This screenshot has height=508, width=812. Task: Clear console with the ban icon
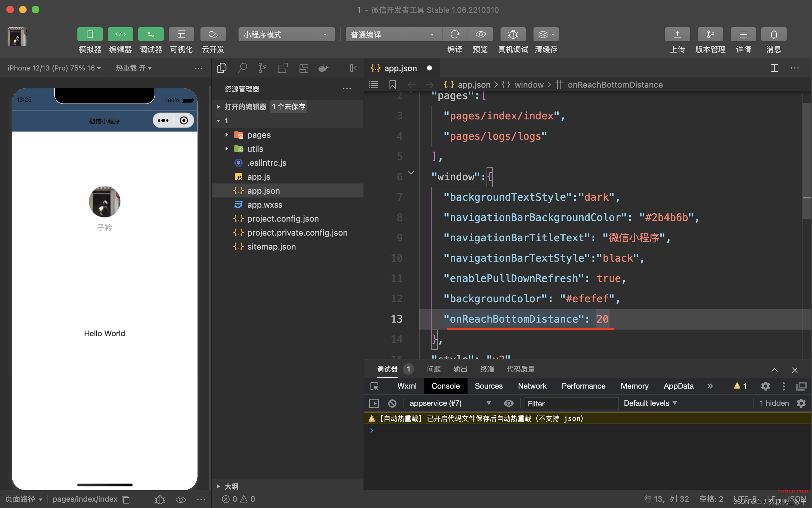[392, 403]
